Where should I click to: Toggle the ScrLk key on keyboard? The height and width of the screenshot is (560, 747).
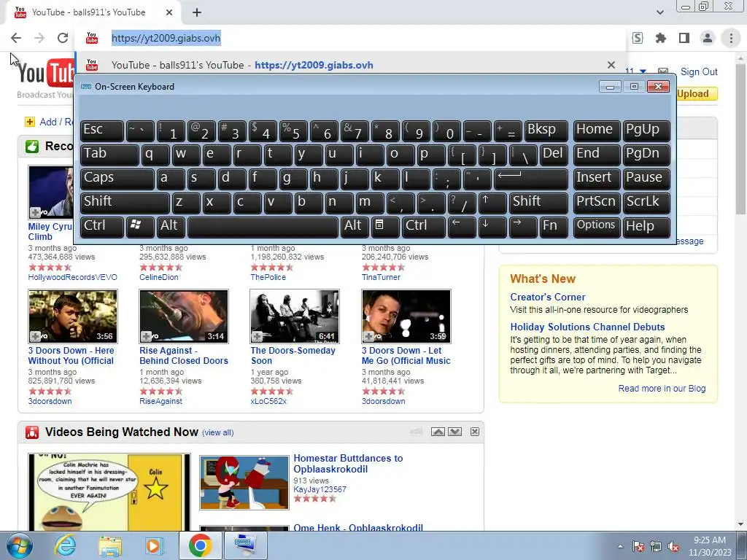click(x=646, y=203)
